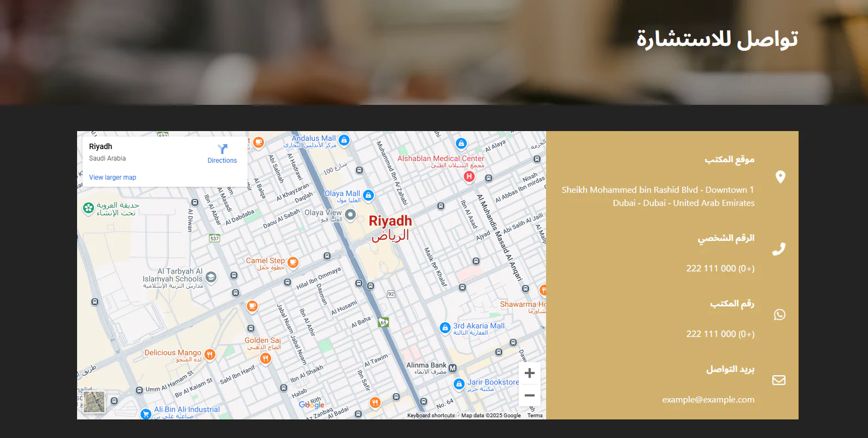
Task: Click the example@example.com email address
Action: pyautogui.click(x=708, y=400)
